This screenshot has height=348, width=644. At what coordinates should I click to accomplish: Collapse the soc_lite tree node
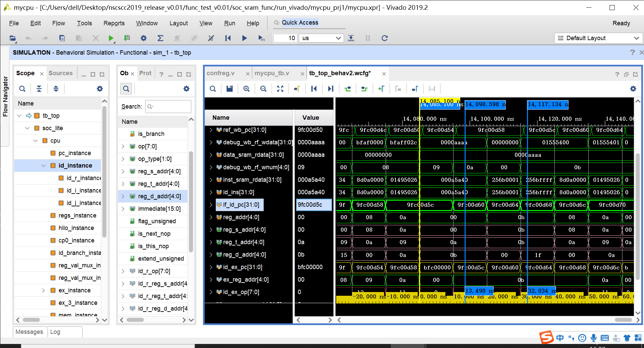point(27,128)
